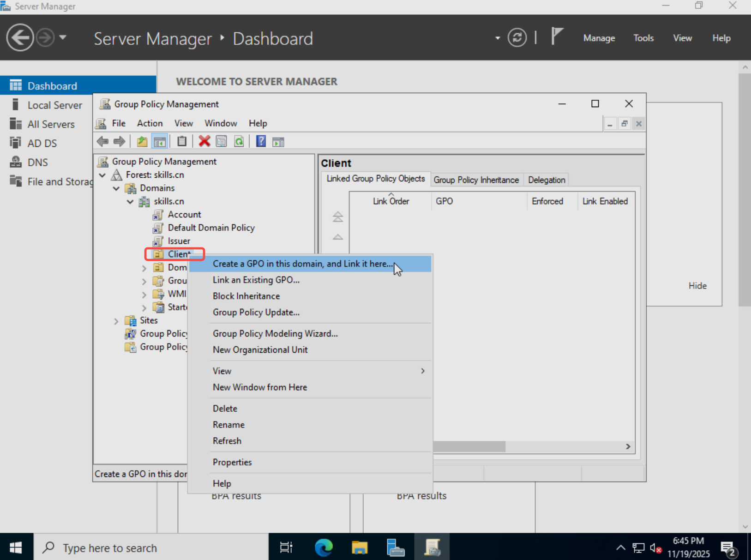
Task: Select Create a GPO in this domain, and Link it here
Action: tap(310, 264)
